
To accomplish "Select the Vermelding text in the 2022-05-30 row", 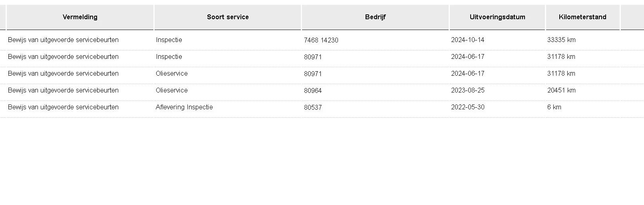I will coord(63,107).
